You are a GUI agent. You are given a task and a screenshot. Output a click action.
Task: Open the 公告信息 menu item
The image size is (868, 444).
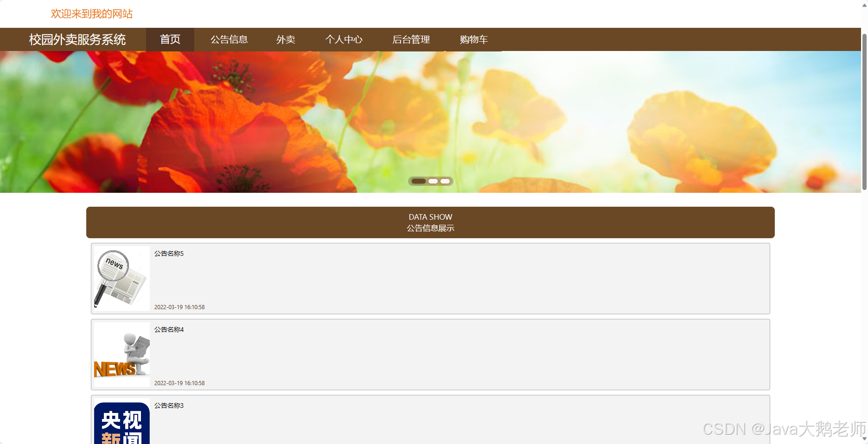point(229,39)
